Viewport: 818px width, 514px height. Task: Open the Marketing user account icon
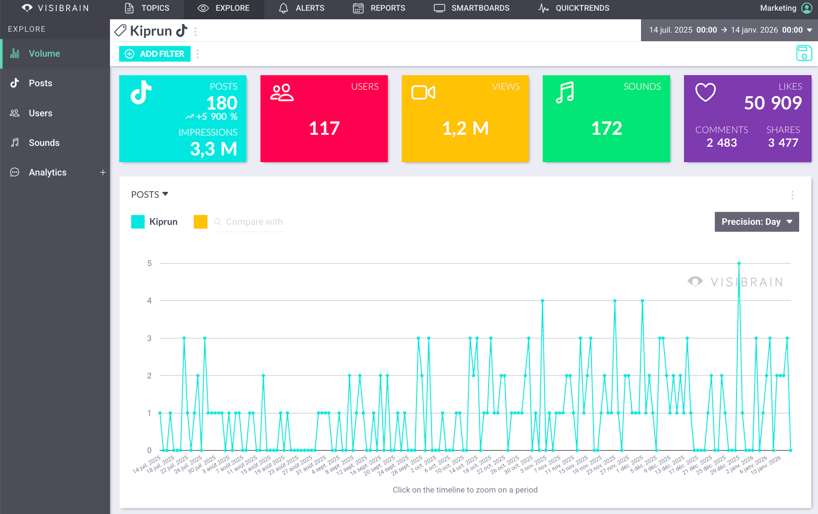coord(807,8)
